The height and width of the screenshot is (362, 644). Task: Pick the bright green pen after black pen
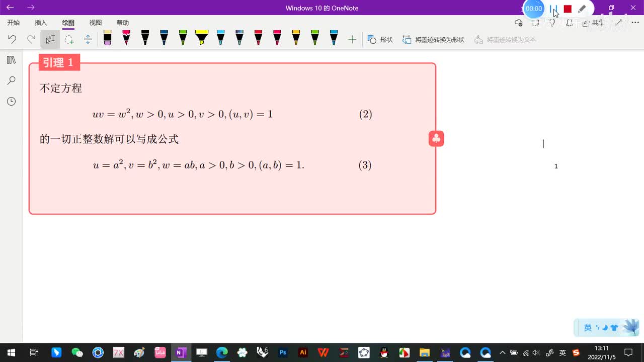click(x=183, y=38)
